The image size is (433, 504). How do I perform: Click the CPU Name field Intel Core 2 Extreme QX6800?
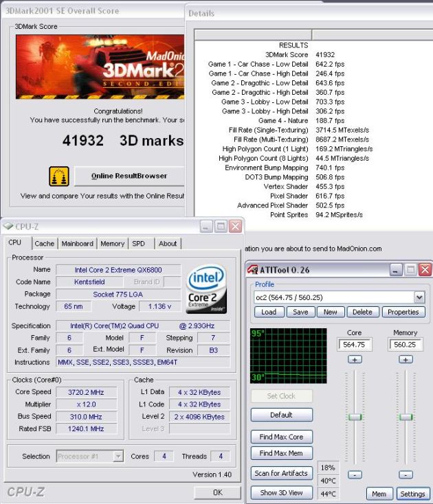[x=118, y=270]
